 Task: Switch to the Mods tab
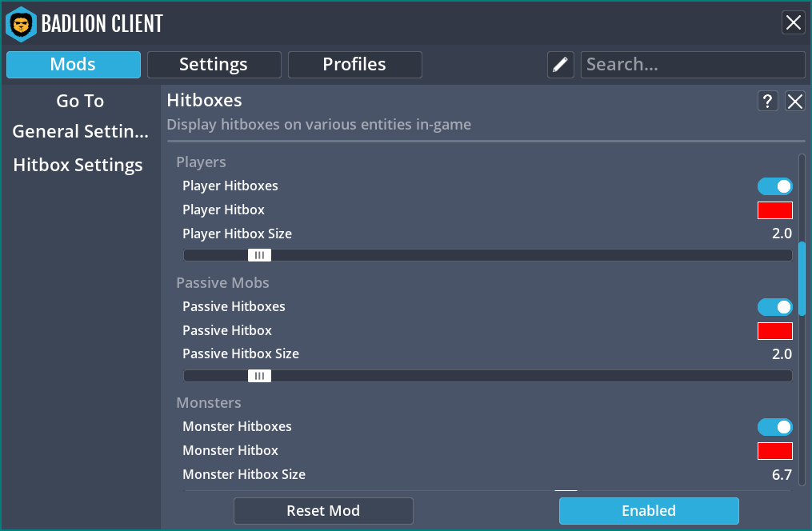pyautogui.click(x=74, y=65)
